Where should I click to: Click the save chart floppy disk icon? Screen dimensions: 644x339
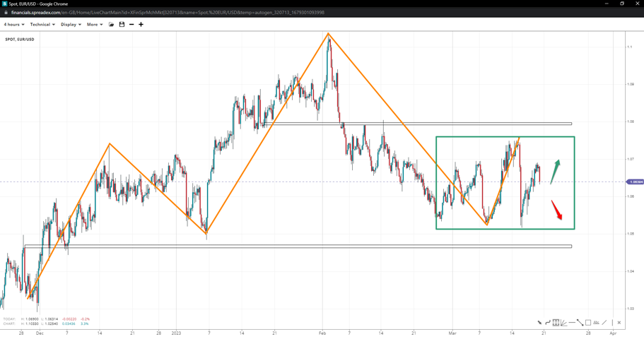click(x=122, y=25)
